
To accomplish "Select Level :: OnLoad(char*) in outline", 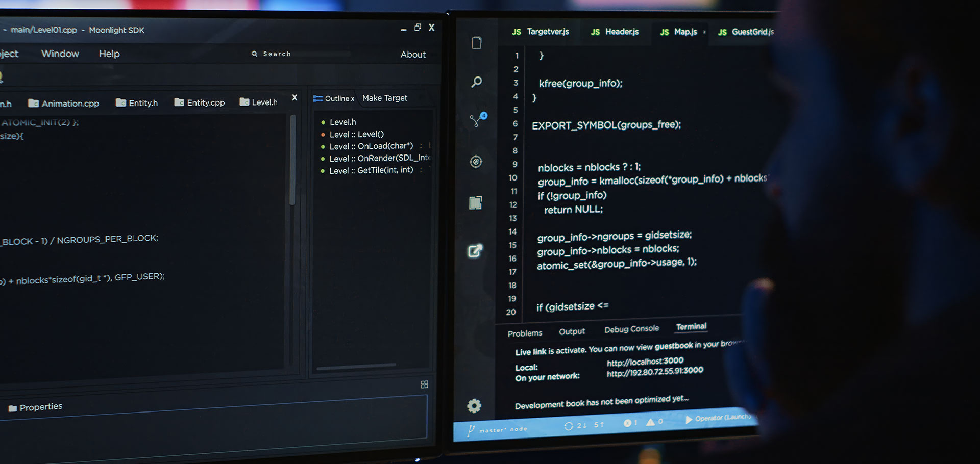I will (371, 146).
